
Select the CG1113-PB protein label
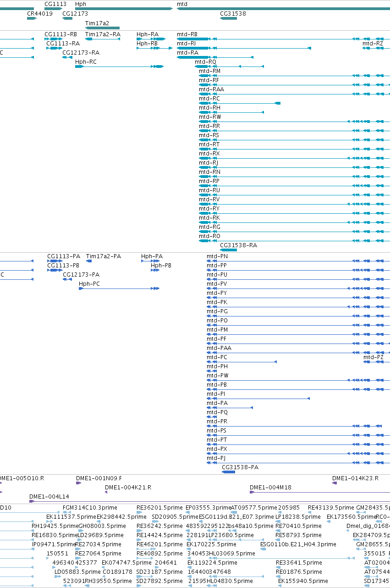point(63,266)
